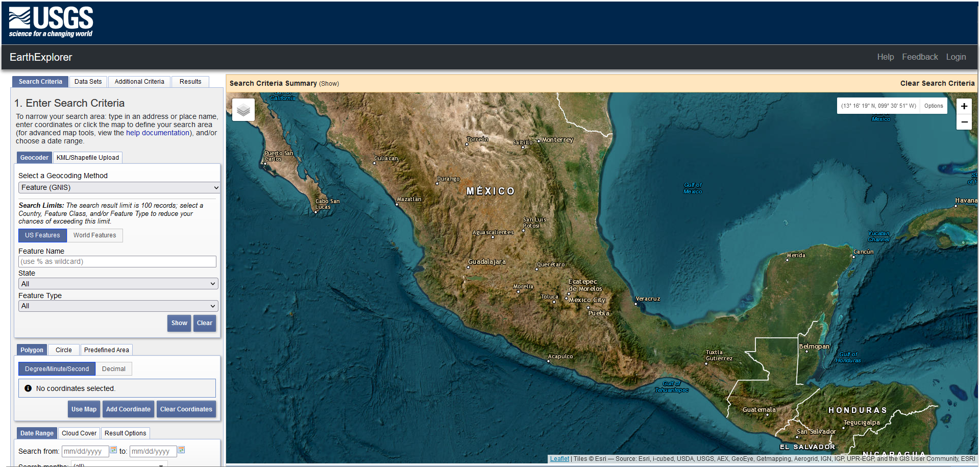Open the map layers control icon
Screen dimensions: 980x467
coord(243,110)
